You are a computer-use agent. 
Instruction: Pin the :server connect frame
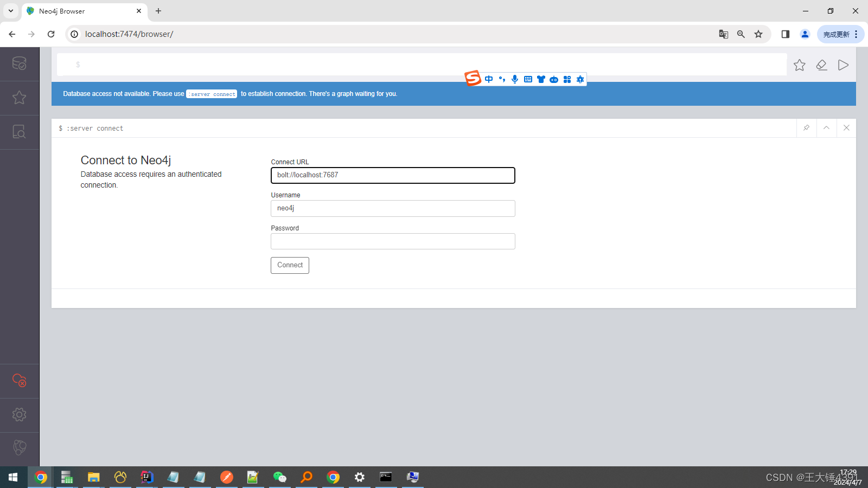click(807, 128)
